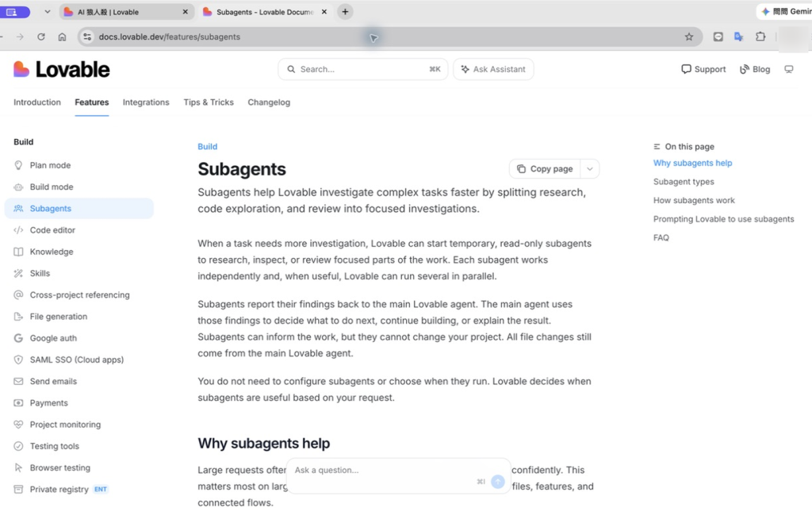This screenshot has height=508, width=812.
Task: Click the Google auth G icon
Action: point(19,338)
